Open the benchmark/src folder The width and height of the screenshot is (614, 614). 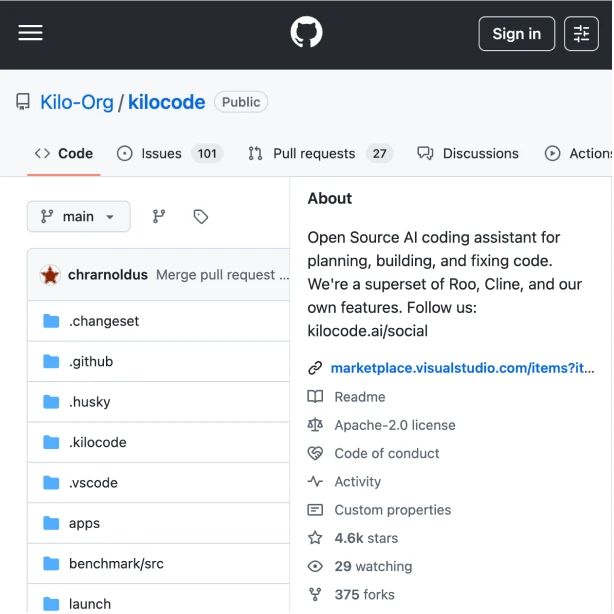[116, 563]
